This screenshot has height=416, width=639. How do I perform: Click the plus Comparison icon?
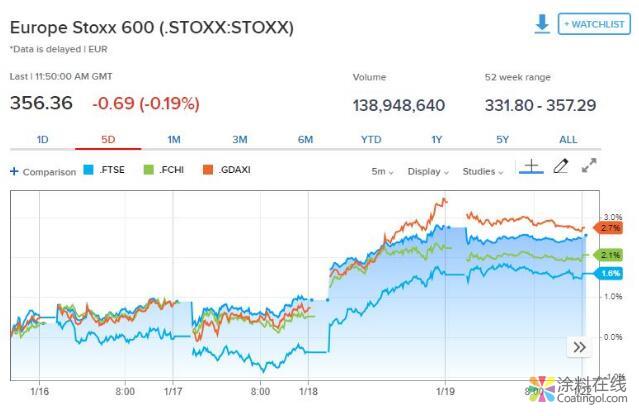click(x=14, y=171)
